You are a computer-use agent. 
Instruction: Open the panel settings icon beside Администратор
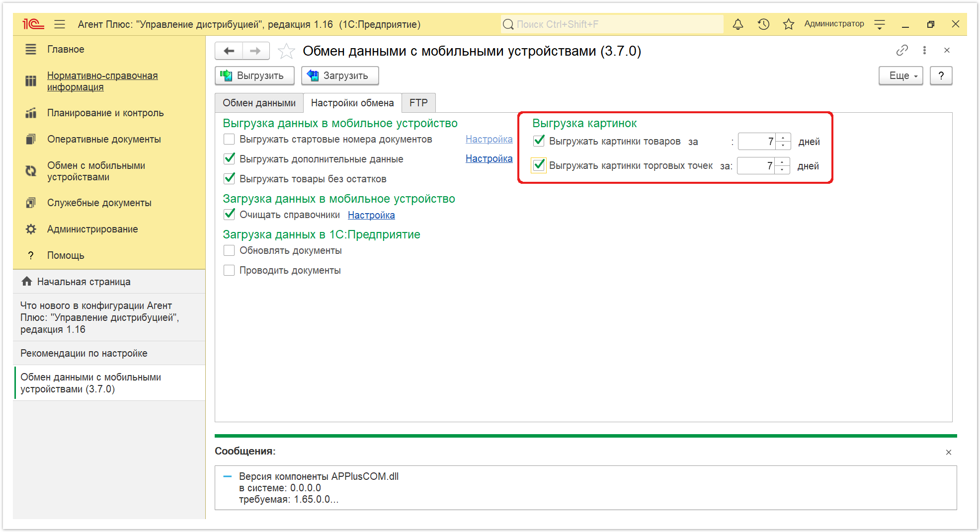(x=880, y=24)
